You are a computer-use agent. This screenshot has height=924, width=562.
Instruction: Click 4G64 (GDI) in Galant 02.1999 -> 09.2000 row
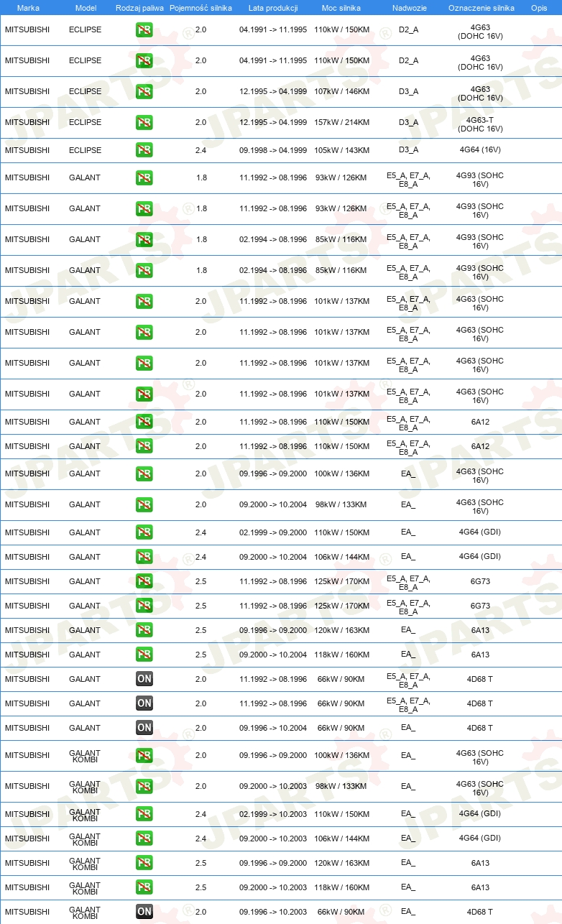(x=480, y=532)
